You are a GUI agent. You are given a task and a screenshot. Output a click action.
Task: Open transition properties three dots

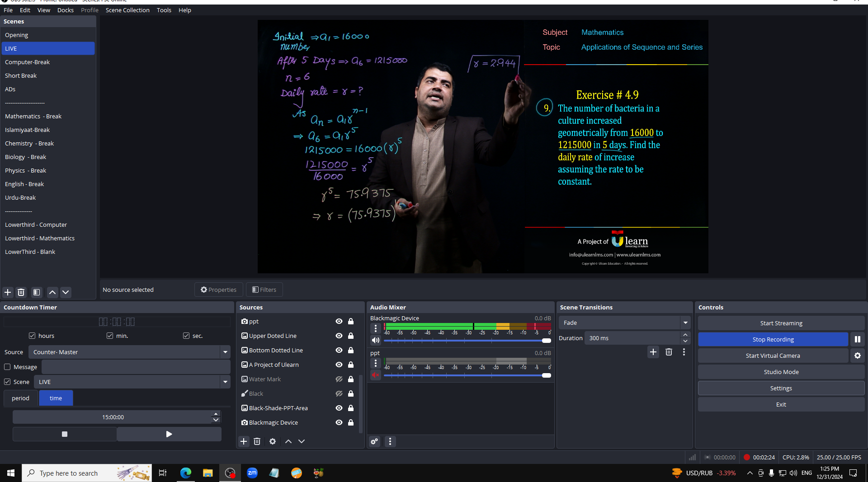(684, 352)
